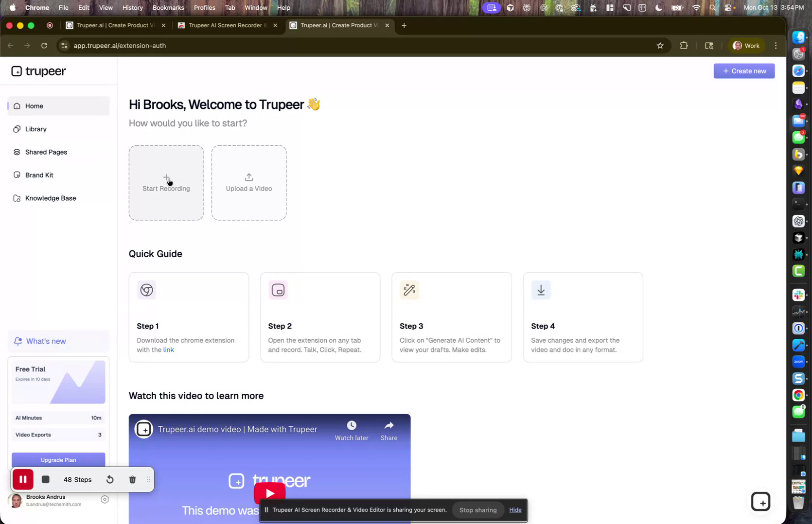Bookmark the page with the star icon
This screenshot has width=812, height=524.
click(660, 45)
